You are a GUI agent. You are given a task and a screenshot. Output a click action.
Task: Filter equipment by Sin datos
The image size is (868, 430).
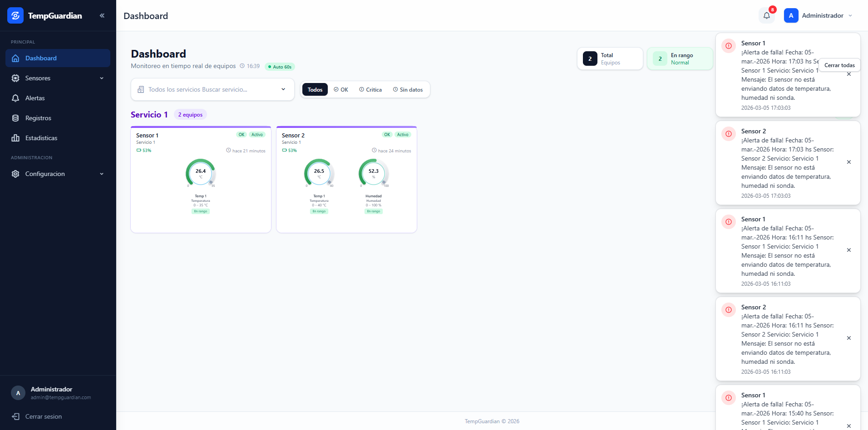408,89
